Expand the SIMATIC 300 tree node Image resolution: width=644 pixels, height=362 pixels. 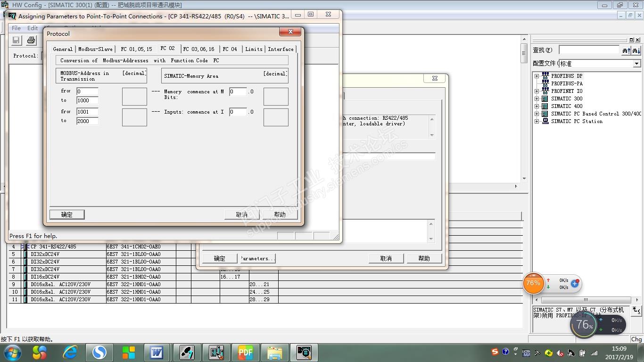click(x=537, y=99)
